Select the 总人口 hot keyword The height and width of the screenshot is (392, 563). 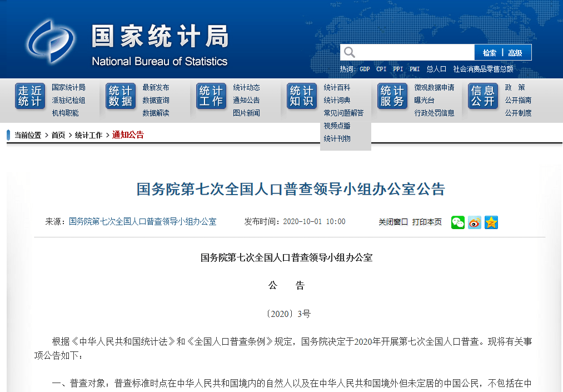[x=436, y=69]
